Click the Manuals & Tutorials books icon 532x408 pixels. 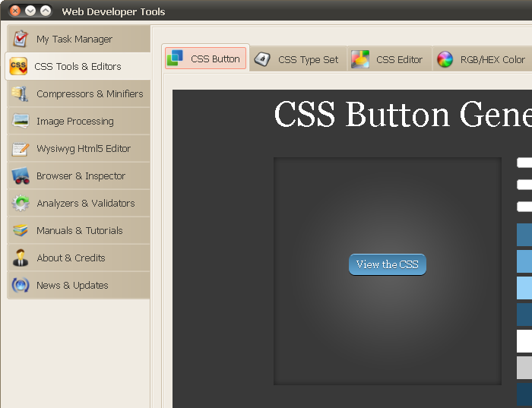coord(21,230)
